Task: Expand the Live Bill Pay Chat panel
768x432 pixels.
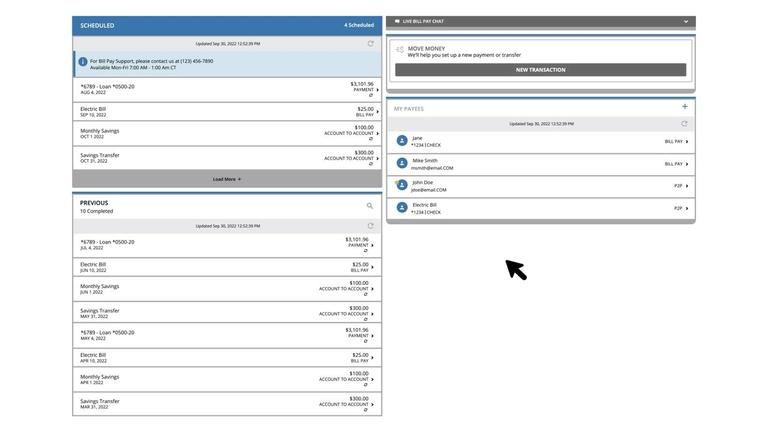Action: 686,22
